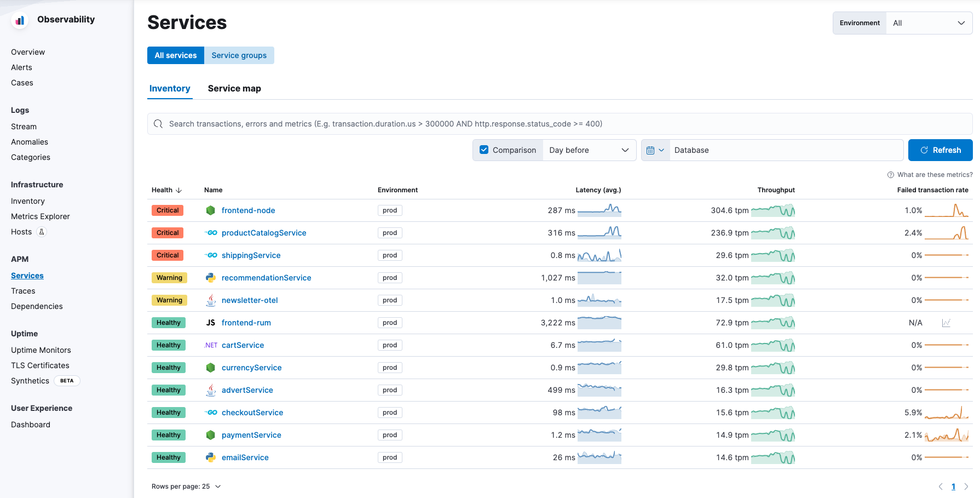The image size is (980, 498).
Task: Open the Environment dropdown set to All
Action: (929, 23)
